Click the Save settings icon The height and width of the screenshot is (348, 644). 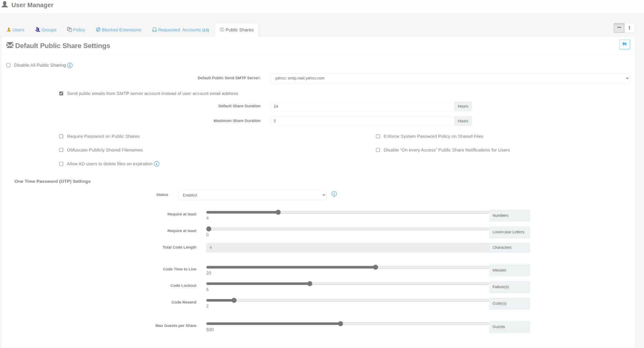[624, 44]
